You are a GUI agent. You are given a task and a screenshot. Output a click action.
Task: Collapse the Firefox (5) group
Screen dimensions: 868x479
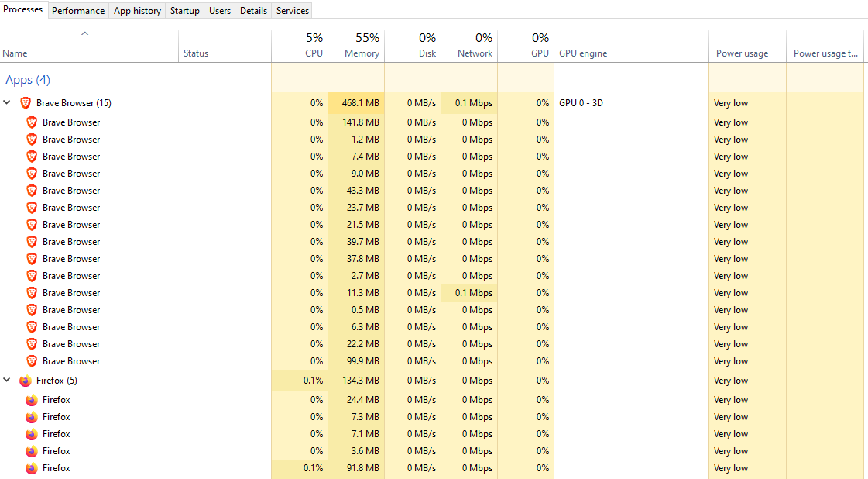point(7,381)
